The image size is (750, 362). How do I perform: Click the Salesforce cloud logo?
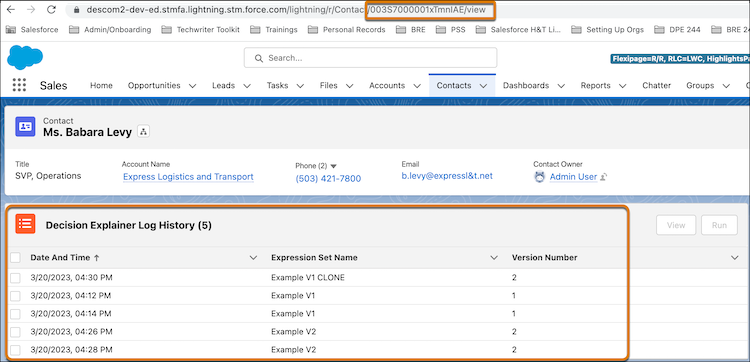coord(25,57)
